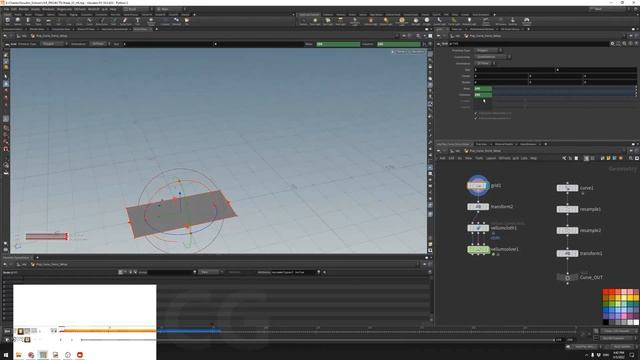Switch to the Tree View pane tab
This screenshot has height=360, width=640.
click(x=482, y=144)
